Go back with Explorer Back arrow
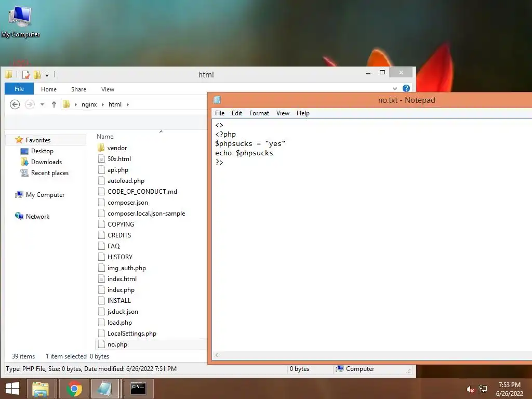The image size is (532, 399). (x=15, y=104)
